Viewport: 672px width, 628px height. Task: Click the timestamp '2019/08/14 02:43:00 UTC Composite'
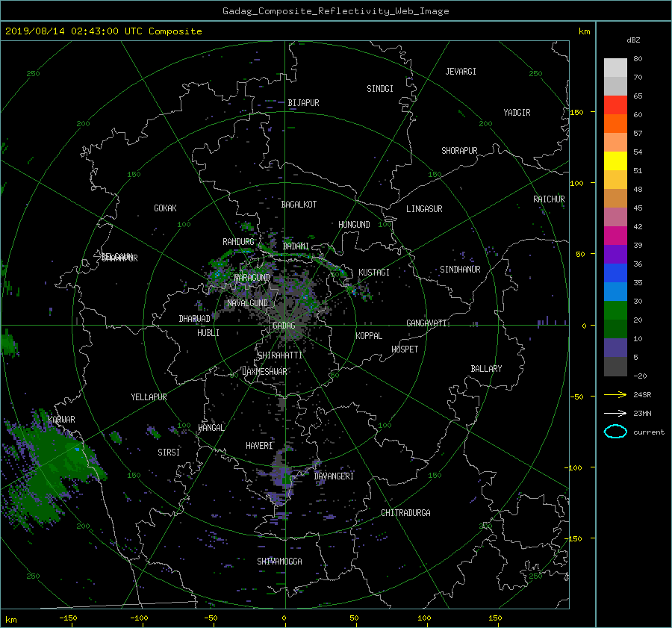(x=103, y=31)
